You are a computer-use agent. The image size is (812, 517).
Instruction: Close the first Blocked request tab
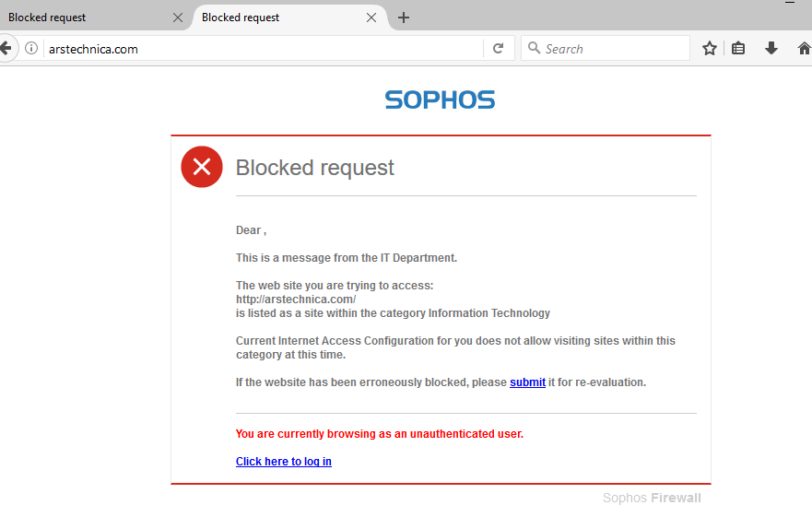tap(178, 18)
